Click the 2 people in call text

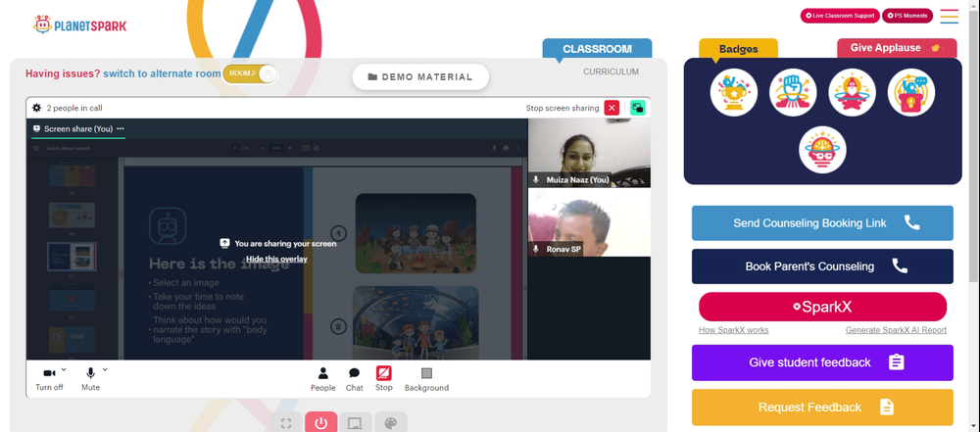[74, 108]
